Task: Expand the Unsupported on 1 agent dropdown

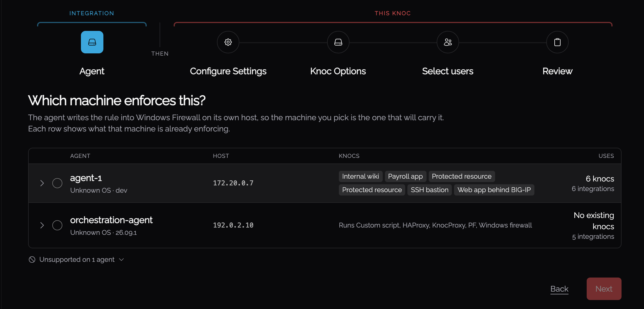Action: [x=76, y=260]
